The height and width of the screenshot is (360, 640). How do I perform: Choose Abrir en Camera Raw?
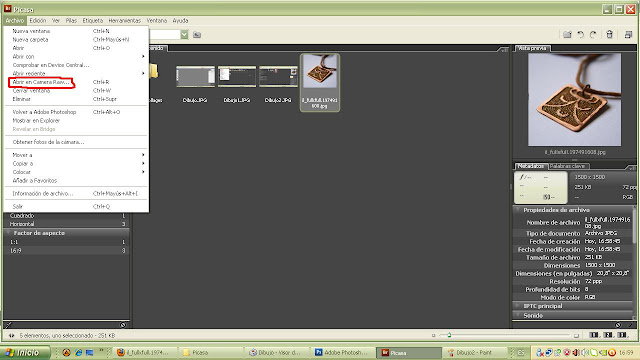[x=76, y=82]
